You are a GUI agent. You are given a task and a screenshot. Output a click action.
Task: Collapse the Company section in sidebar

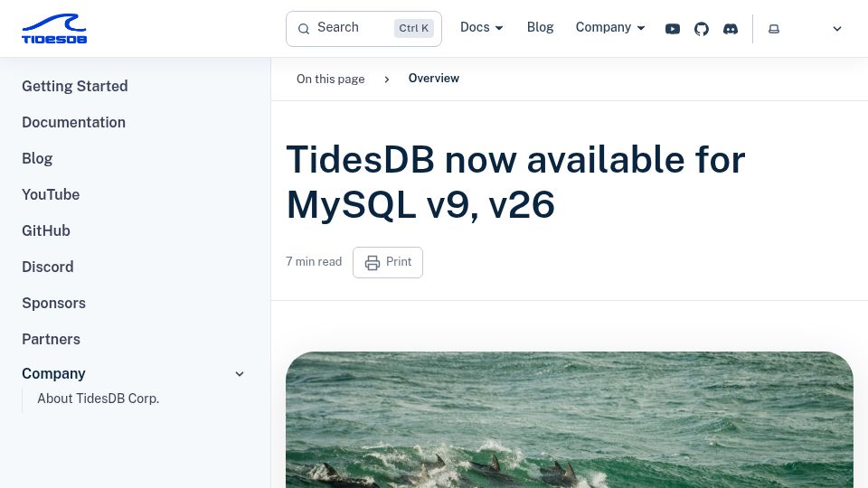[240, 374]
